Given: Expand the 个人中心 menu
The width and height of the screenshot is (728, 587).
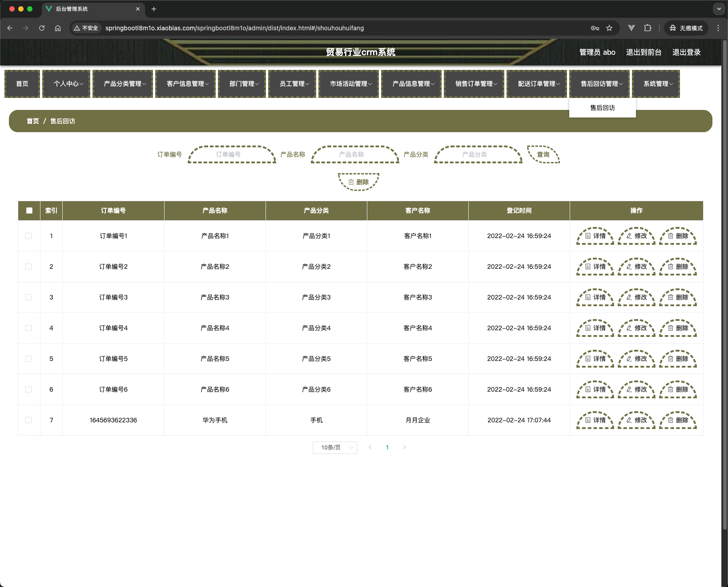Looking at the screenshot, I should 66,84.
